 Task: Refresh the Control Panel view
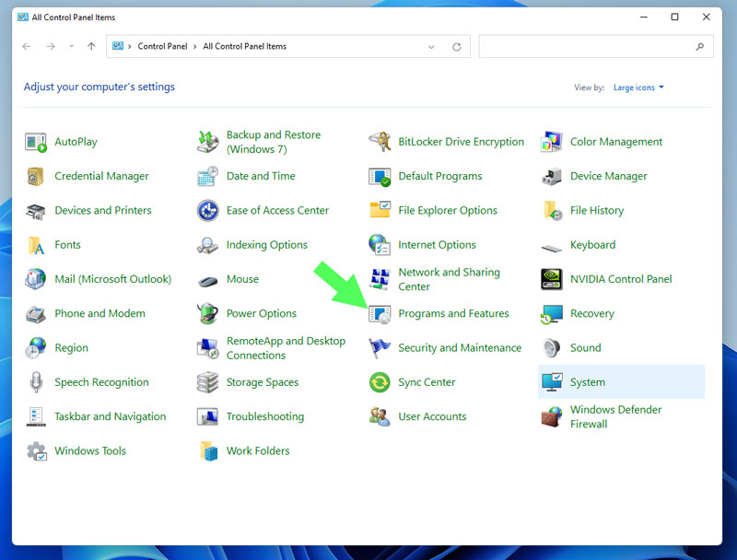(x=456, y=47)
